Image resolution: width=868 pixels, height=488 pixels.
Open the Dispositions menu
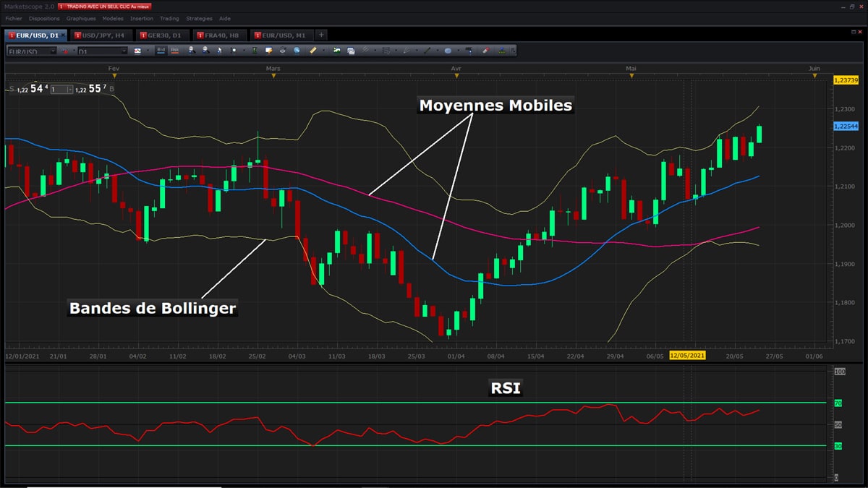pos(44,18)
